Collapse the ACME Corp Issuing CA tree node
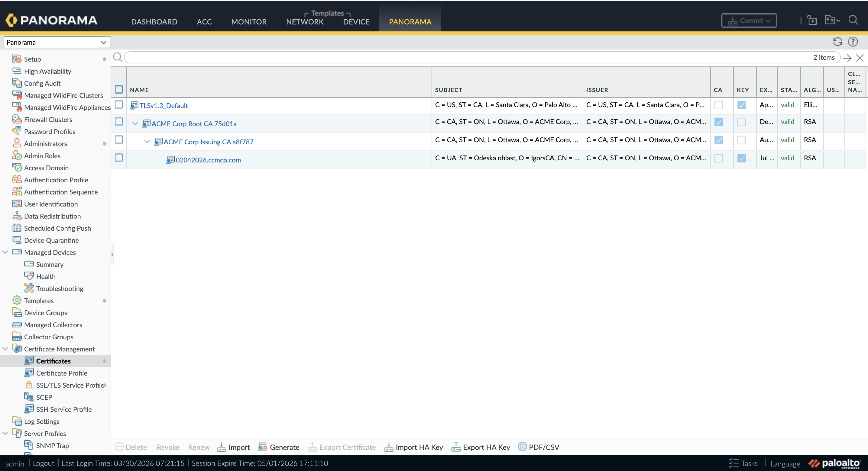Image resolution: width=868 pixels, height=471 pixels. 147,142
